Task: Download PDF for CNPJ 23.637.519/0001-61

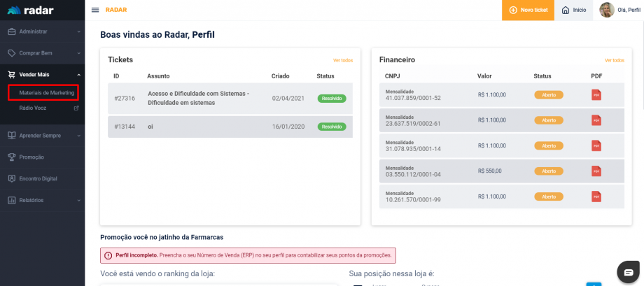Action: tap(596, 120)
